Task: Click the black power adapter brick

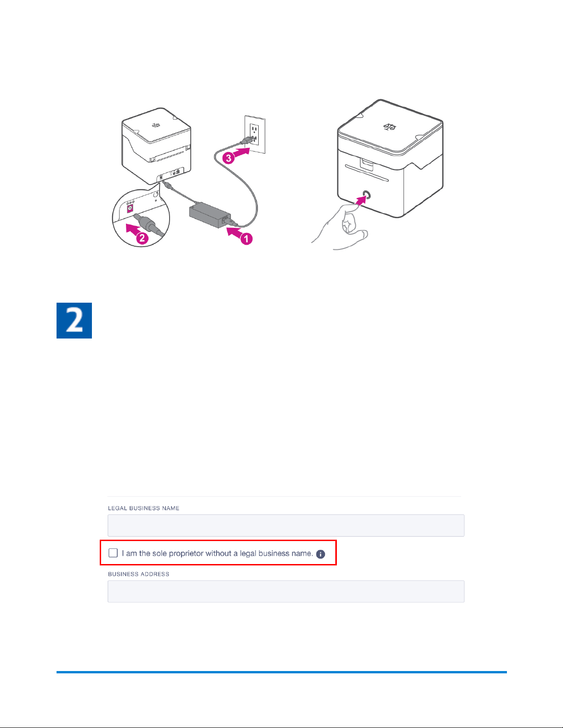Action: pyautogui.click(x=210, y=216)
